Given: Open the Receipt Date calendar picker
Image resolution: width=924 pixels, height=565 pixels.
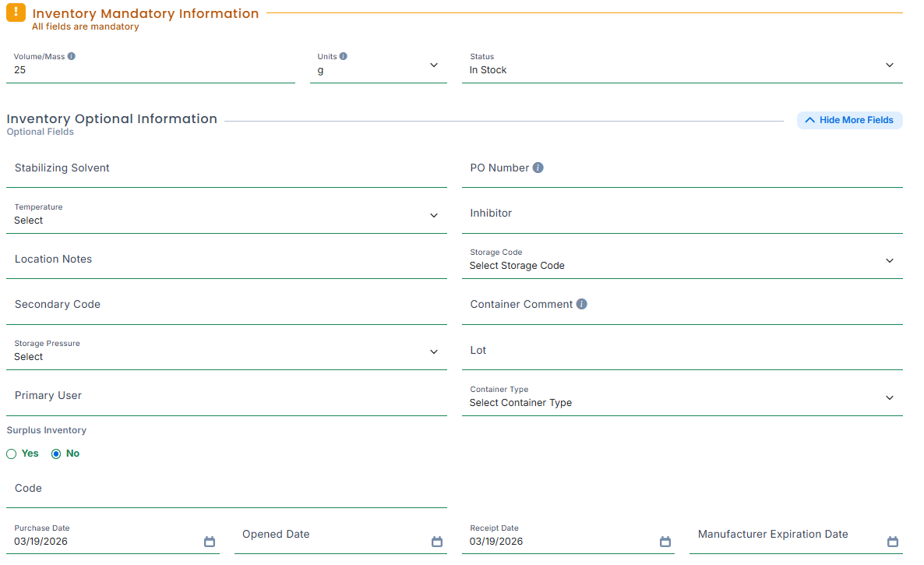Looking at the screenshot, I should click(x=665, y=542).
